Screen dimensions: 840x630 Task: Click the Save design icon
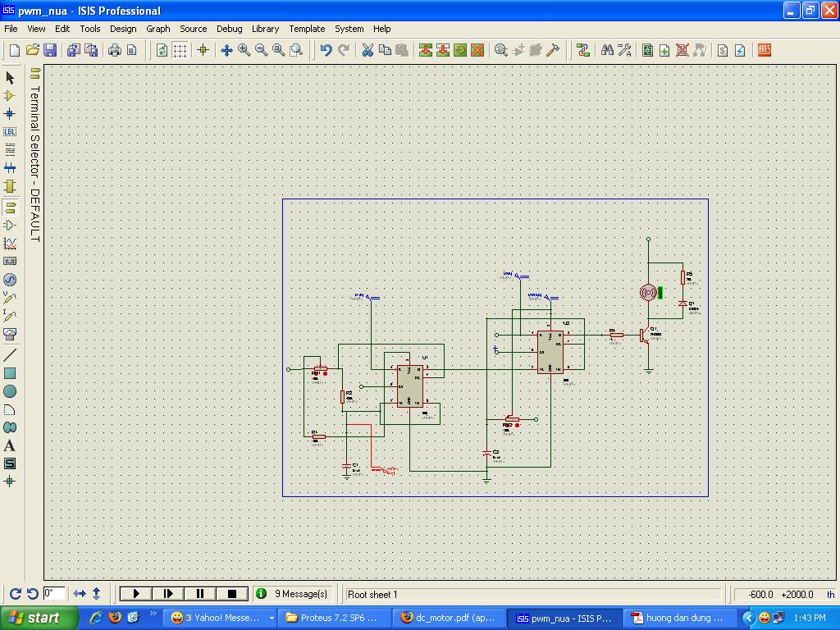click(x=49, y=50)
